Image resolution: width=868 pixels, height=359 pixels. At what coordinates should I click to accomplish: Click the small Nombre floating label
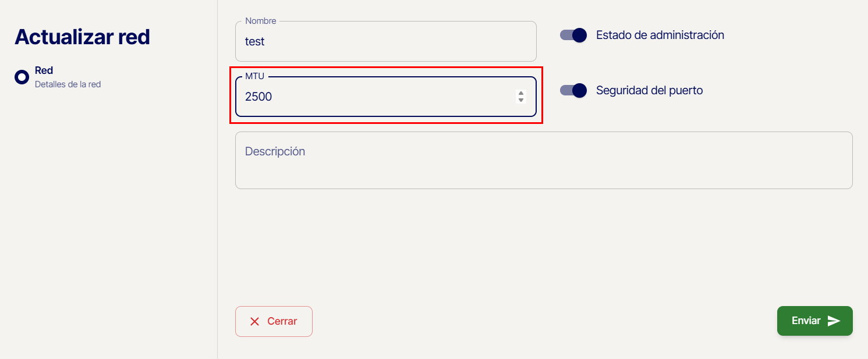[261, 21]
